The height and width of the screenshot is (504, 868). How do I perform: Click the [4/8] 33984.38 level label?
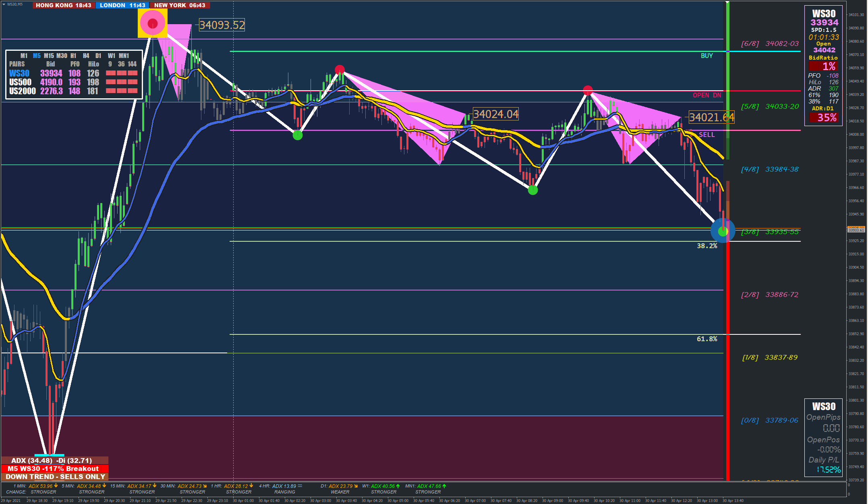point(769,169)
